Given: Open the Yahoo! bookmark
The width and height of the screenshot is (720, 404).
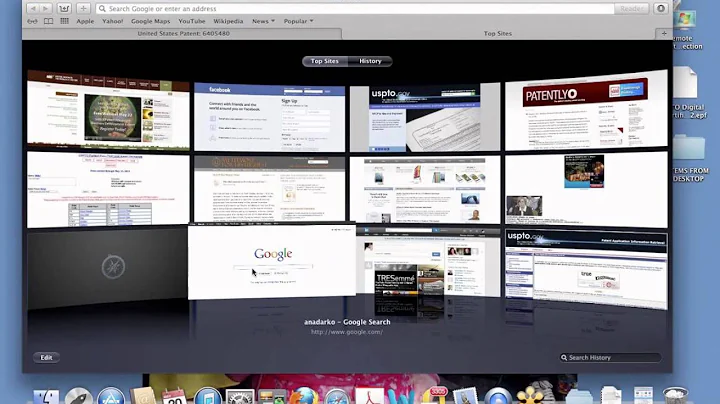Looking at the screenshot, I should [112, 21].
